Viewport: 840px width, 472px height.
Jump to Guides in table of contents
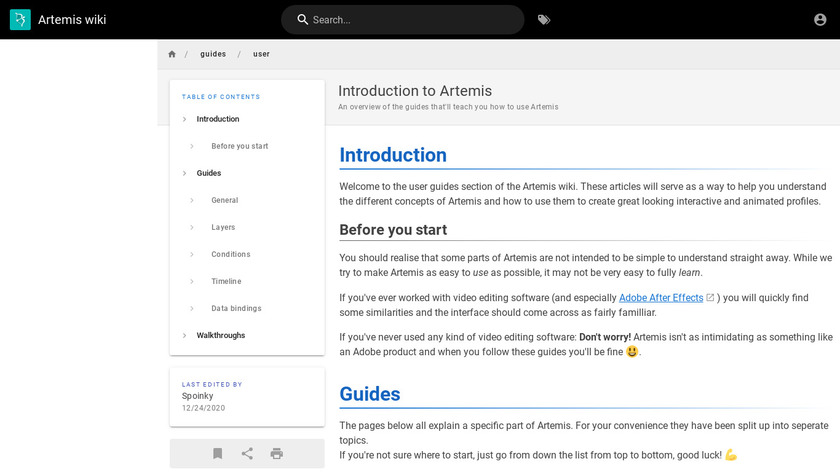click(209, 173)
